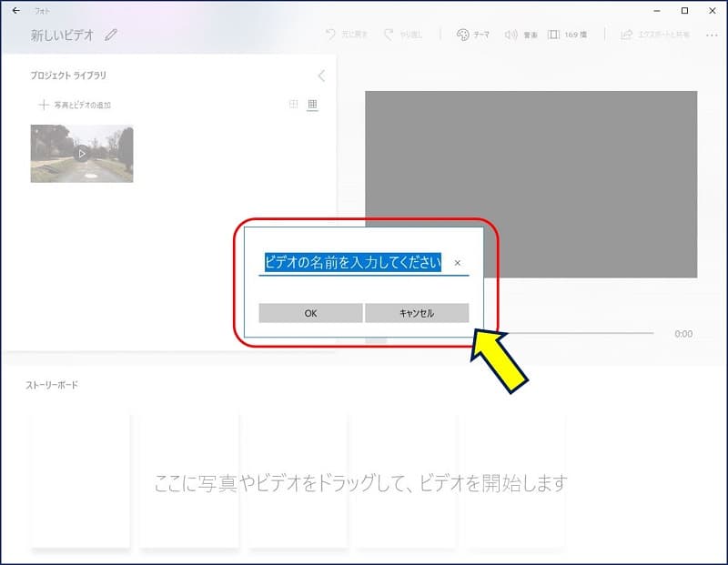Screen dimensions: 728x565
Task: Click the エクスポートと共有 share icon
Action: tap(626, 35)
